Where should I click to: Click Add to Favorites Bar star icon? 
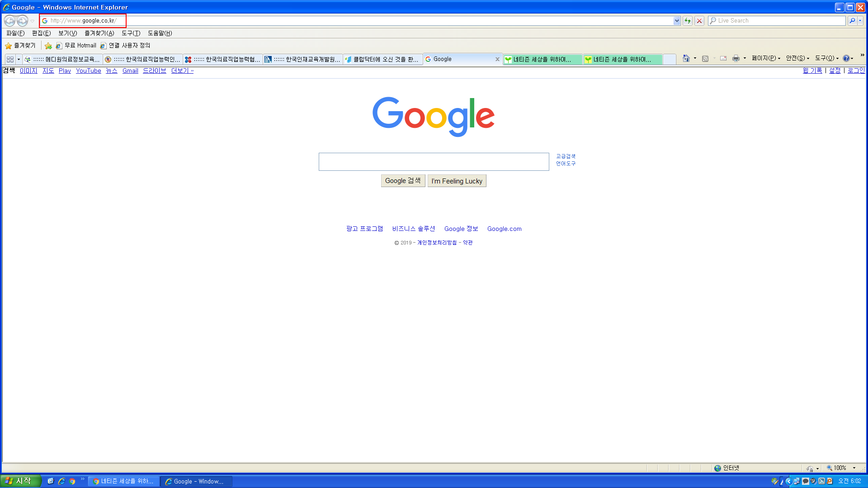click(48, 46)
